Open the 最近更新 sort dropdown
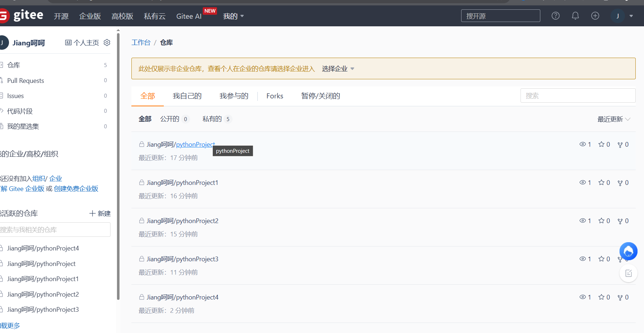 pyautogui.click(x=614, y=119)
